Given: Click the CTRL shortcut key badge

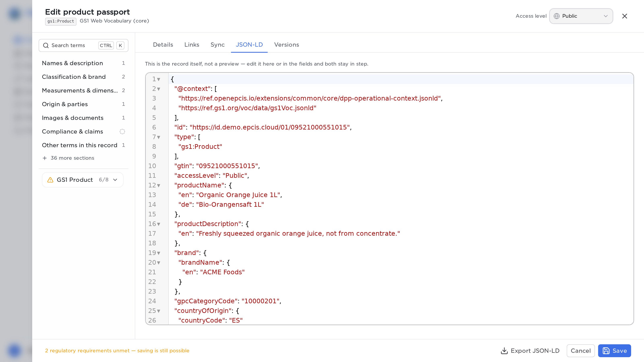Looking at the screenshot, I should [x=106, y=45].
